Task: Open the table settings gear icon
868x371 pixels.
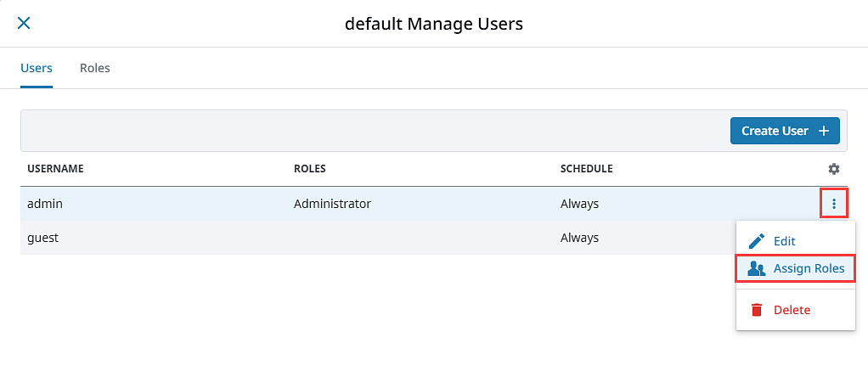Action: [834, 169]
